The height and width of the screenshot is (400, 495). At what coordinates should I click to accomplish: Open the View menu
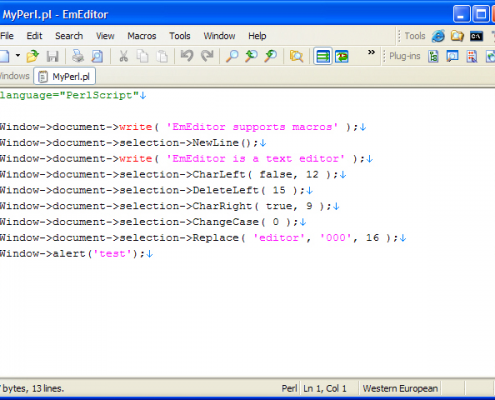[105, 36]
